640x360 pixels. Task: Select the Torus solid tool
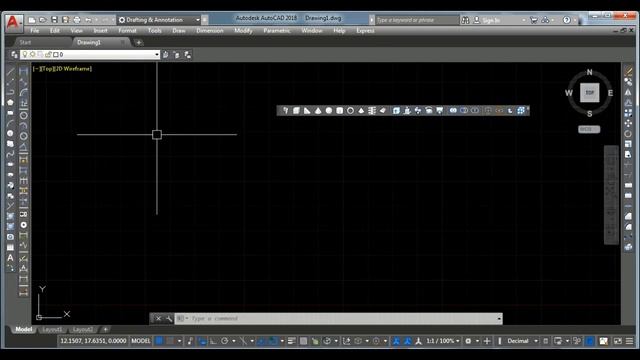click(350, 111)
